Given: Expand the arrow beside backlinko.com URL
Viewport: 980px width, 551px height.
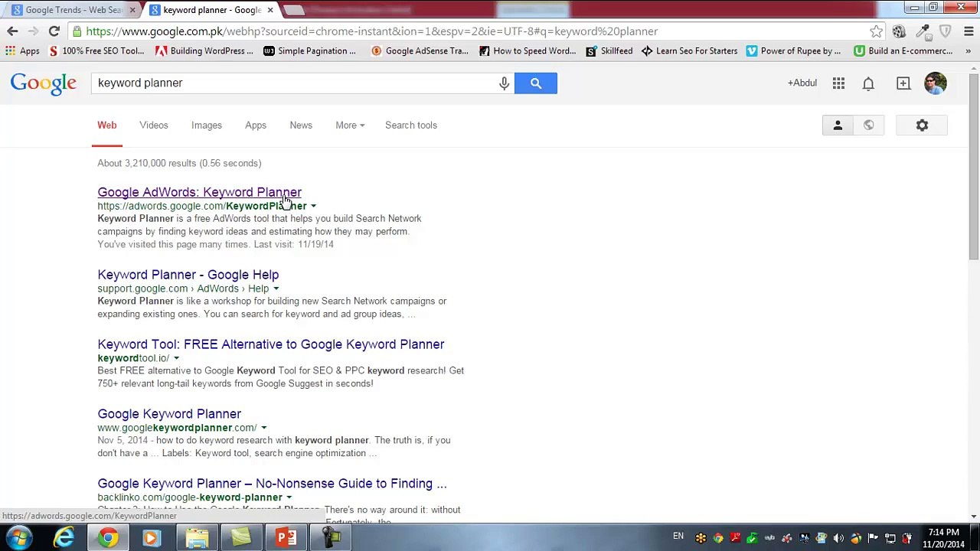Looking at the screenshot, I should [x=289, y=497].
